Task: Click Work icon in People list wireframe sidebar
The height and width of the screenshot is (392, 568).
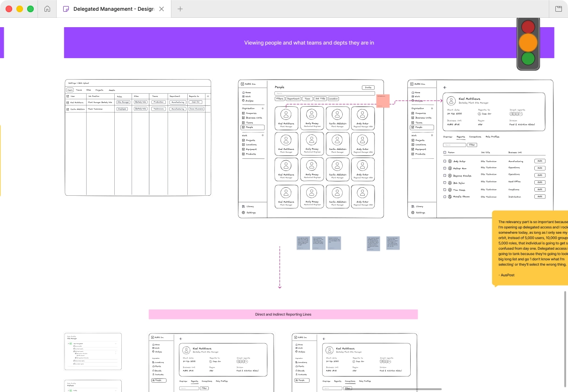Action: pos(243,96)
